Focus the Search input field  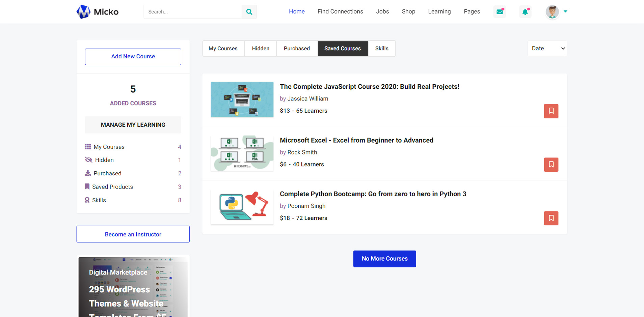click(193, 12)
